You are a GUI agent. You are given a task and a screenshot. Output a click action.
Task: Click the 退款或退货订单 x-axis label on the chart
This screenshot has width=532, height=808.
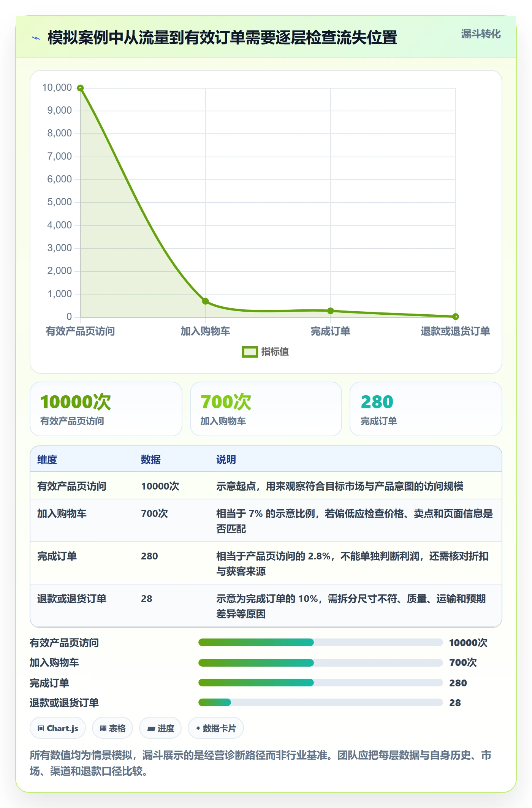(455, 331)
